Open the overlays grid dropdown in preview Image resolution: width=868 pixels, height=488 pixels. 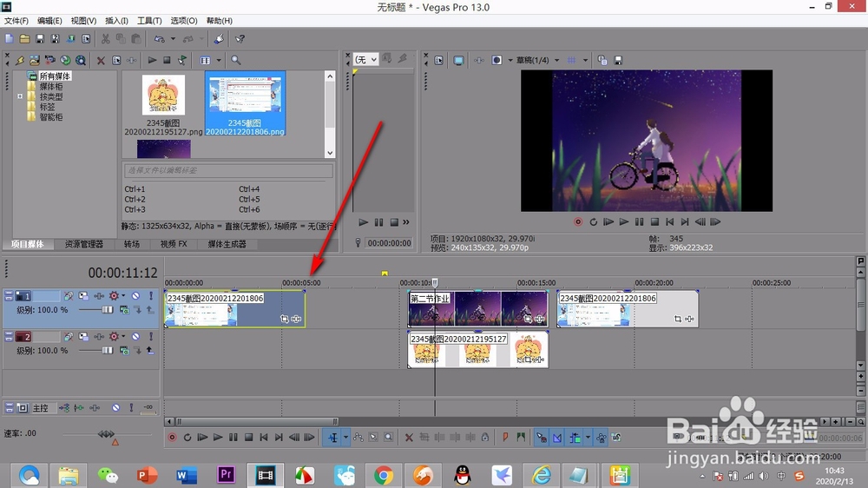[585, 60]
